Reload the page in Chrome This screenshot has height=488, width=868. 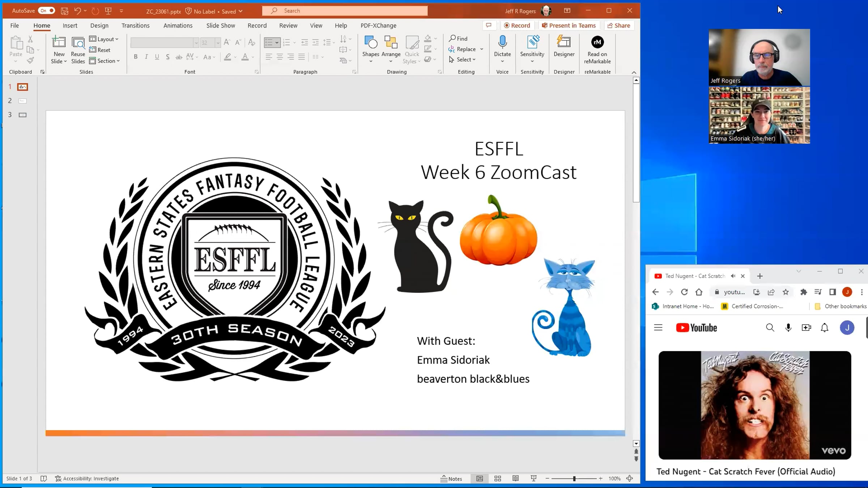[684, 292]
